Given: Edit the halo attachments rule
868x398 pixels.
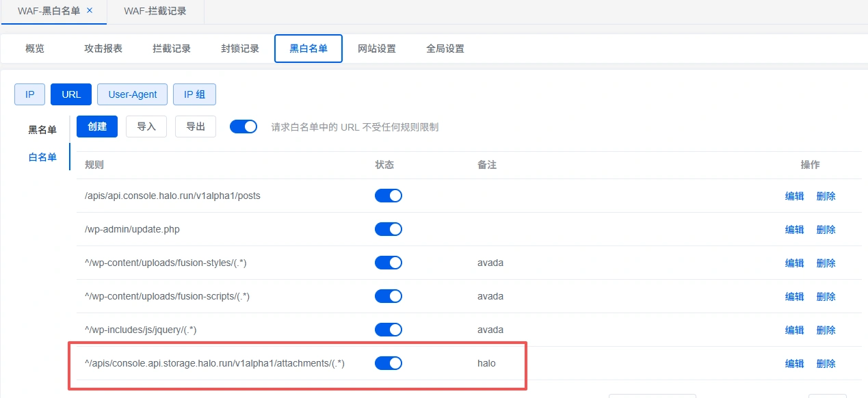Looking at the screenshot, I should pyautogui.click(x=794, y=363).
